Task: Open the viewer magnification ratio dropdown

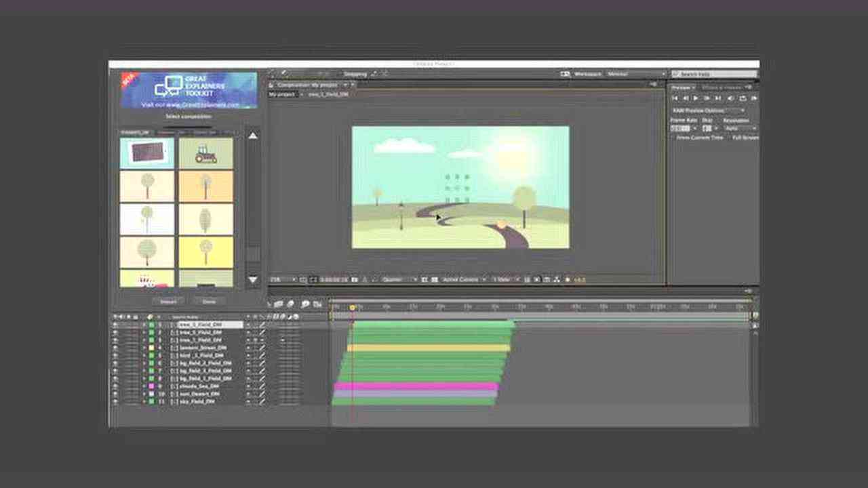Action: tap(282, 279)
